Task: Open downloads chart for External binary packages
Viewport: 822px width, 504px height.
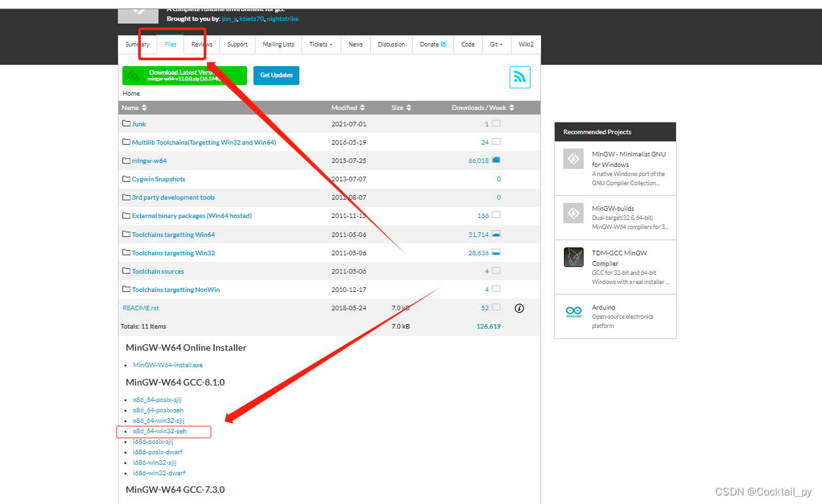Action: point(496,215)
